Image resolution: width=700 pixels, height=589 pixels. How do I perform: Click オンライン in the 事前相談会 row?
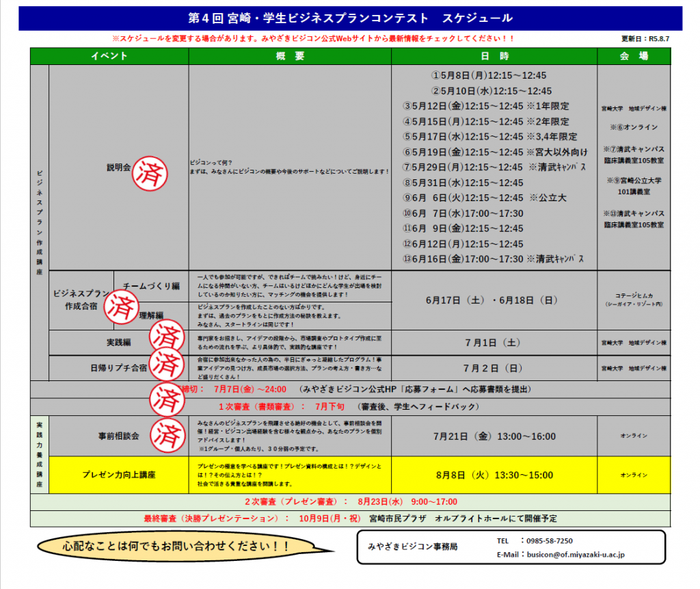tap(634, 436)
